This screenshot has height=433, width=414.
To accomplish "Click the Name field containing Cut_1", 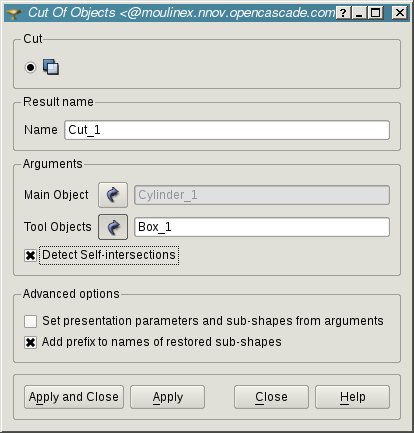I will (x=227, y=130).
